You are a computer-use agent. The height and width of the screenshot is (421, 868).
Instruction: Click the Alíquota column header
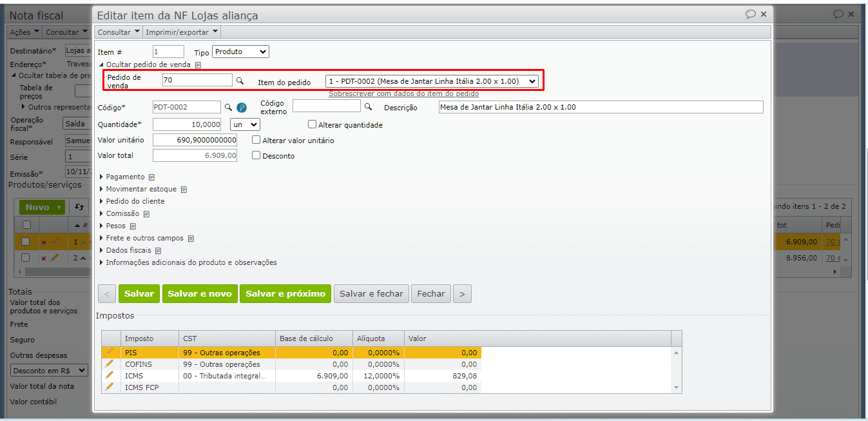[378, 338]
